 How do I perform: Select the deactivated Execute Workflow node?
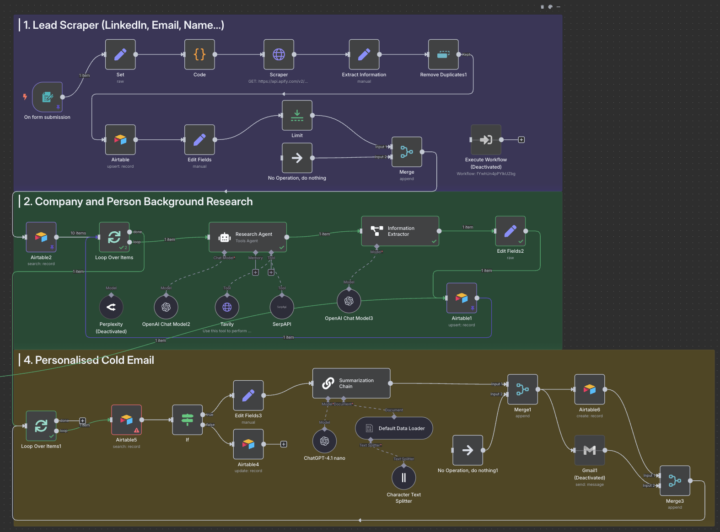point(486,140)
